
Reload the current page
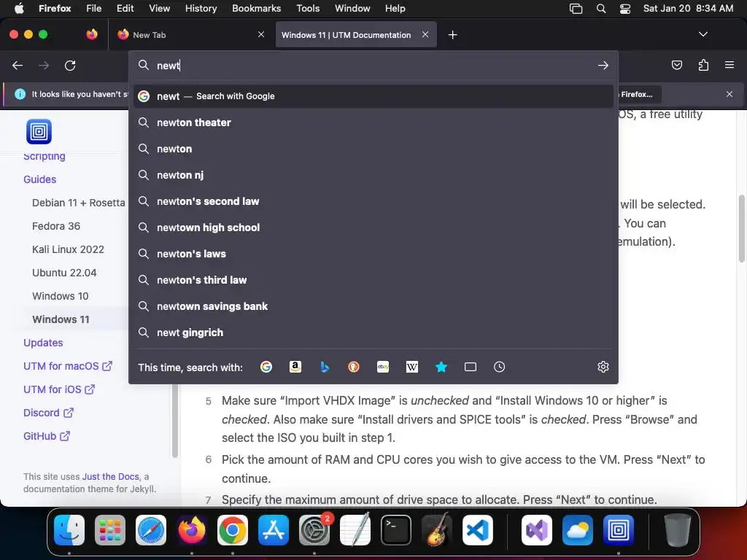point(70,65)
